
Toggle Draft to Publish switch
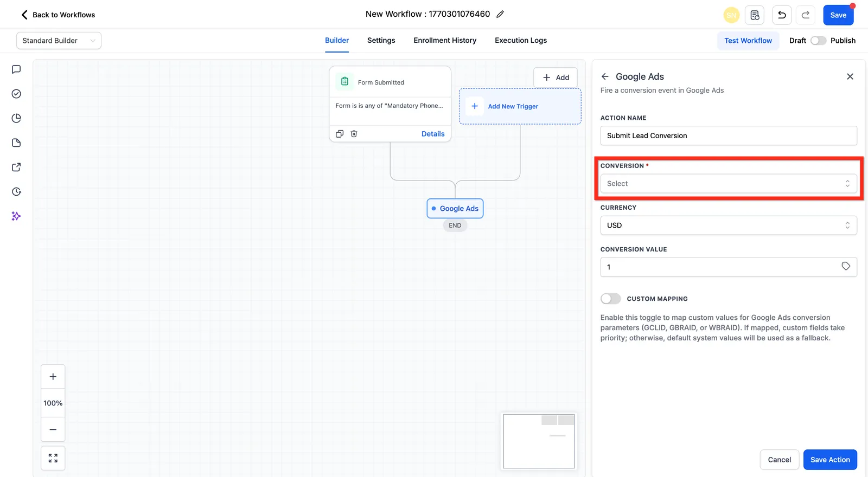(818, 41)
